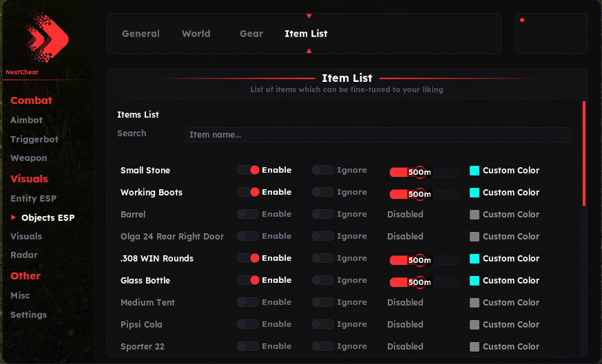
Task: Click the red triangle below Item List tab
Action: [x=309, y=50]
